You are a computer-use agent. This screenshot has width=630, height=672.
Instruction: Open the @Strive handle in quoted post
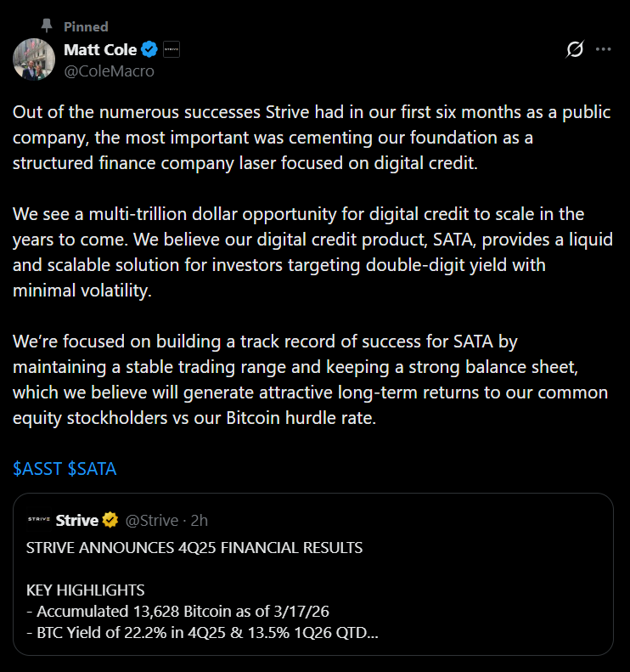(152, 520)
